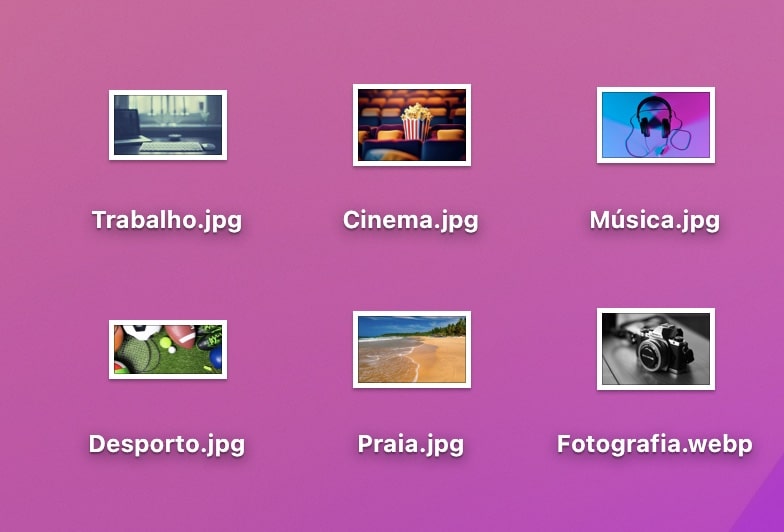Select the Fotografia.webp camera thumbnail
Image resolution: width=784 pixels, height=532 pixels.
(656, 349)
